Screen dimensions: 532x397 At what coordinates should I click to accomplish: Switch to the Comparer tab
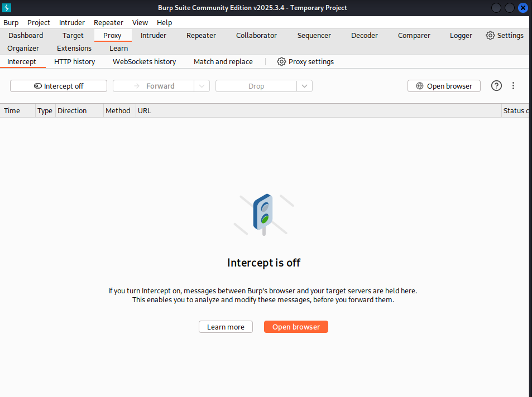tap(414, 36)
